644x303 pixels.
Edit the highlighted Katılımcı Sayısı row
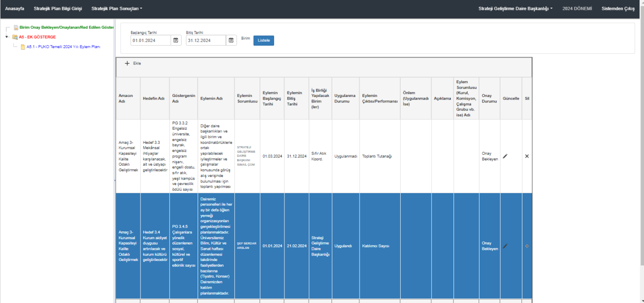pyautogui.click(x=505, y=246)
